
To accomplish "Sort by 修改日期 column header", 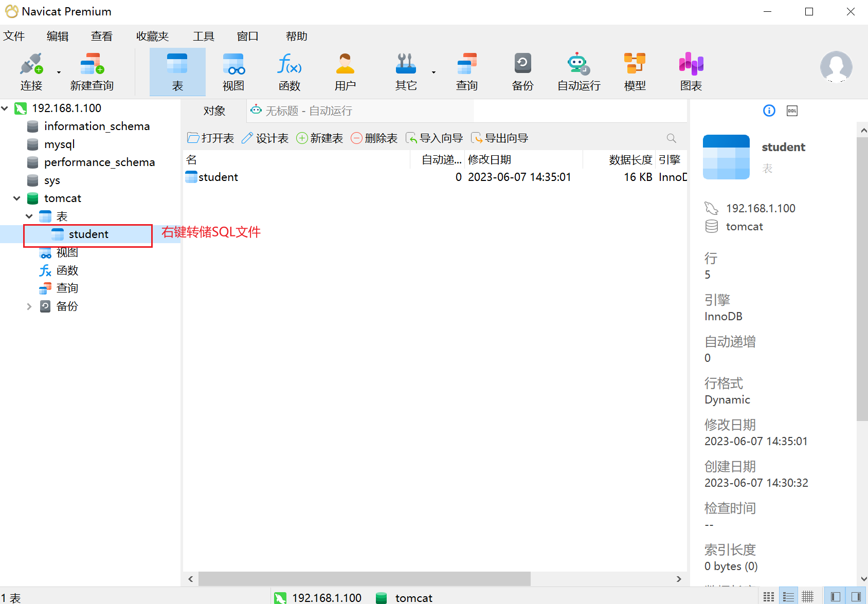I will [523, 160].
